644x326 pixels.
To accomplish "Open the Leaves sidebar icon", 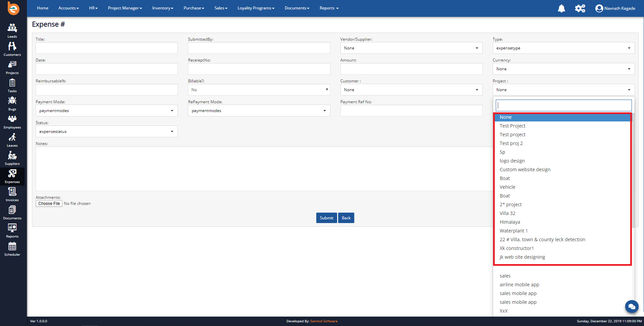I will [x=12, y=140].
